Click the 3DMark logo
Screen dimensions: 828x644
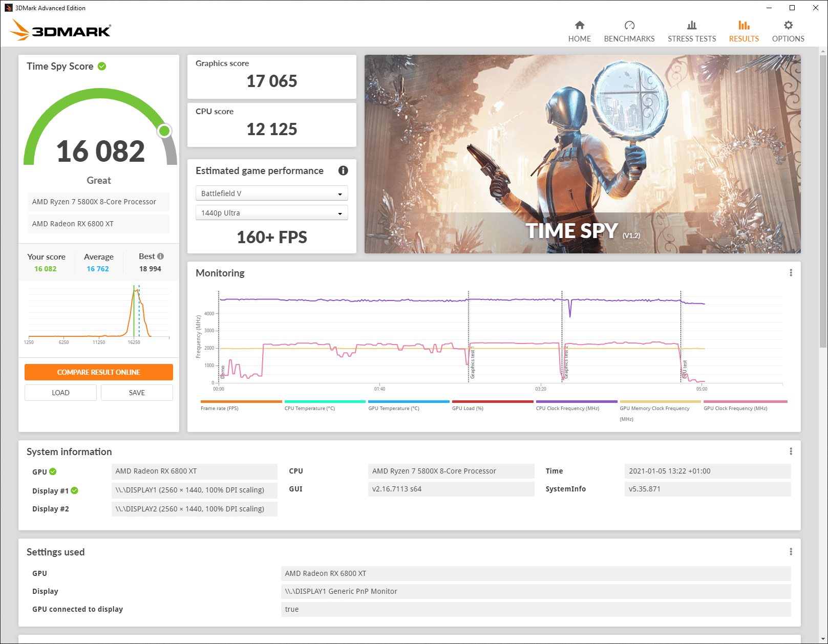[x=60, y=30]
